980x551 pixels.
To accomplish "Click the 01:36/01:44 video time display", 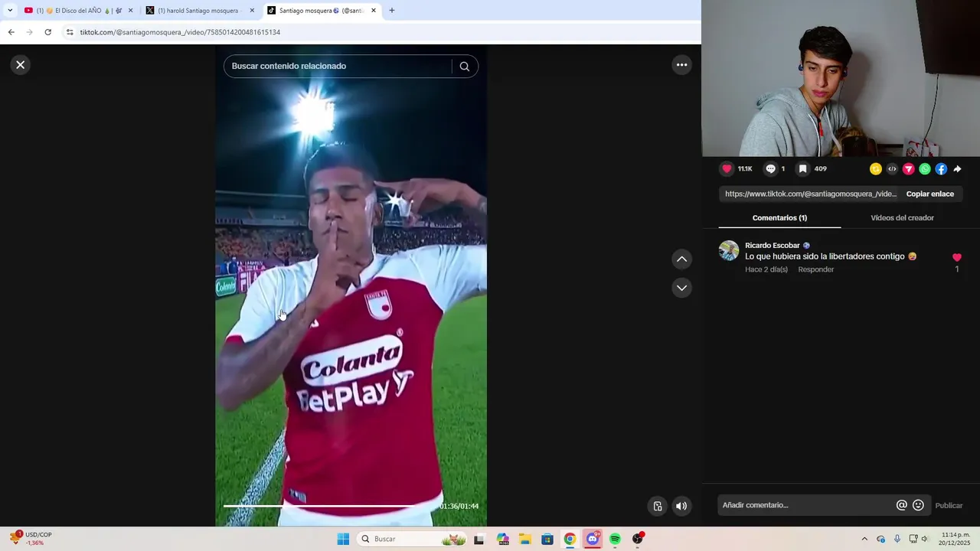I will click(459, 506).
